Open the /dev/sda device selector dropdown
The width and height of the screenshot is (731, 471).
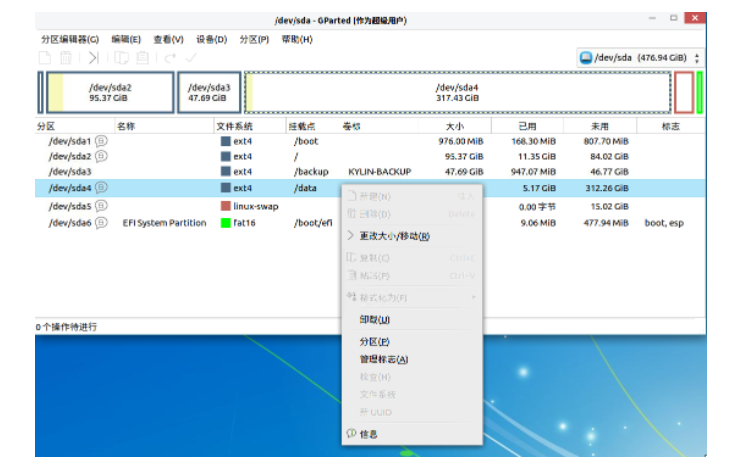(640, 58)
